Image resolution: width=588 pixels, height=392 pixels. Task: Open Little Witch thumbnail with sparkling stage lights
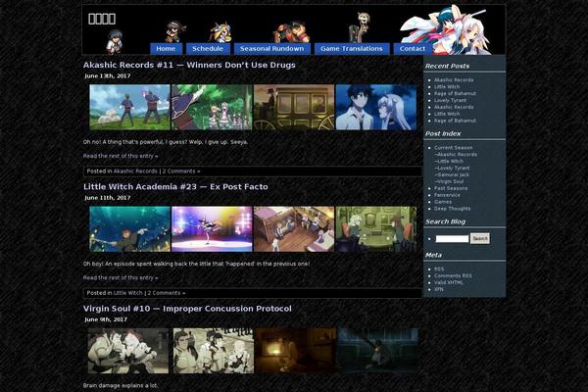click(x=212, y=229)
